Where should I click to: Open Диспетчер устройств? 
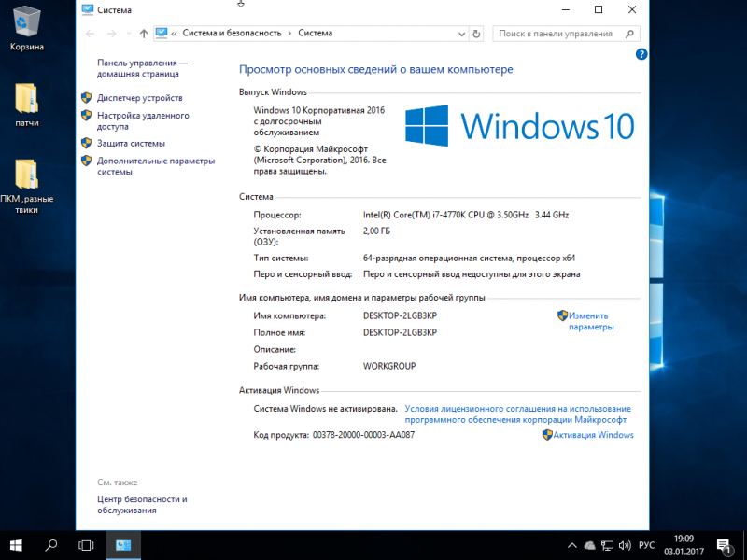pyautogui.click(x=139, y=98)
